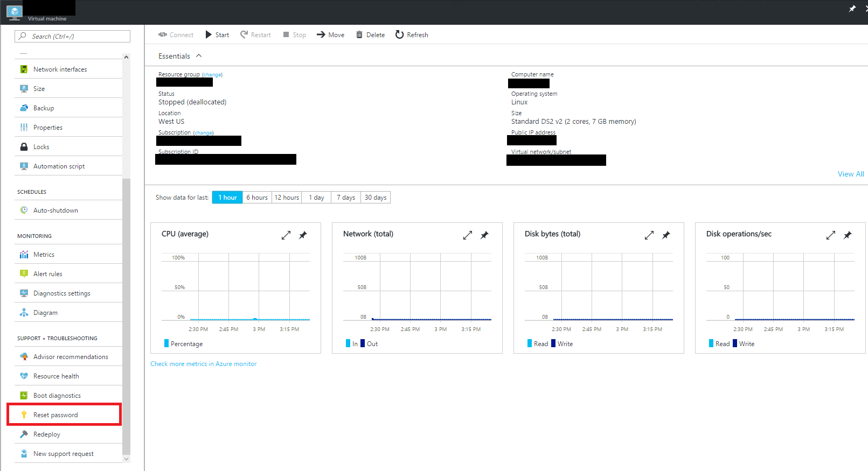Screen dimensions: 868x471
Task: Click the sidebar scroll up arrow
Action: tap(127, 57)
